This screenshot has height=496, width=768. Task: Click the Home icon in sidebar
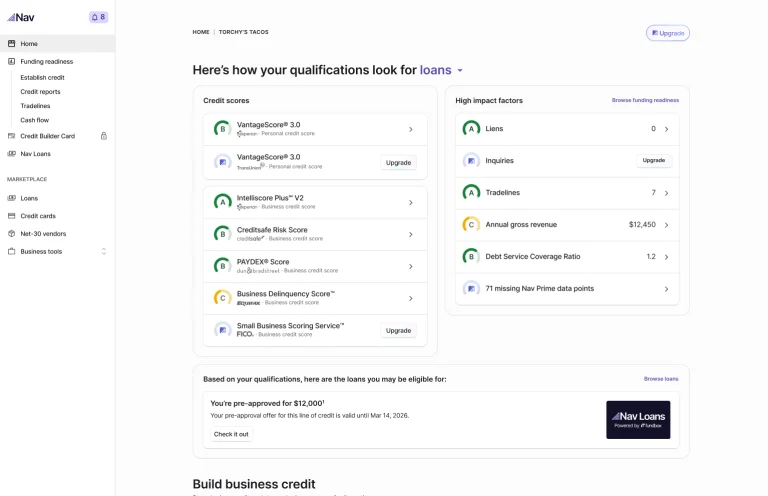pos(11,44)
